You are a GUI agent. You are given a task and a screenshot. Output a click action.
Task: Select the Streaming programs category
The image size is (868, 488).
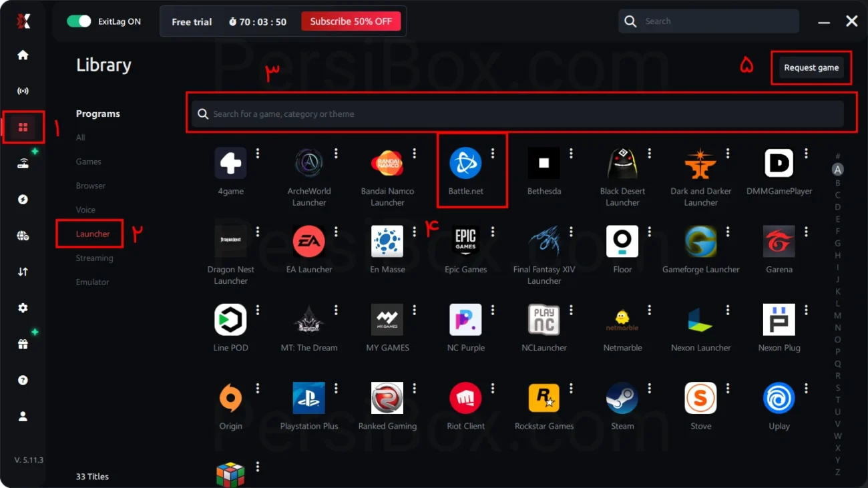coord(94,258)
